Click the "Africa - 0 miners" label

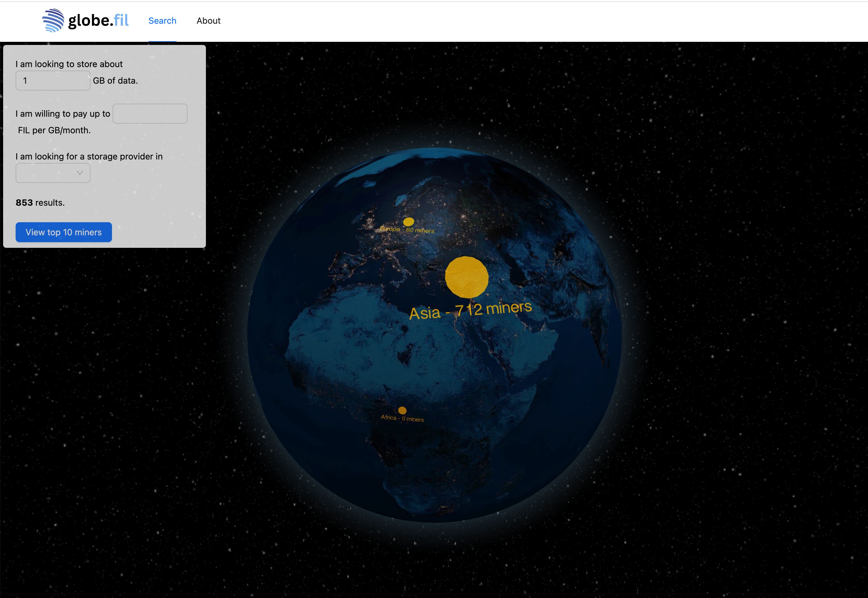point(402,418)
